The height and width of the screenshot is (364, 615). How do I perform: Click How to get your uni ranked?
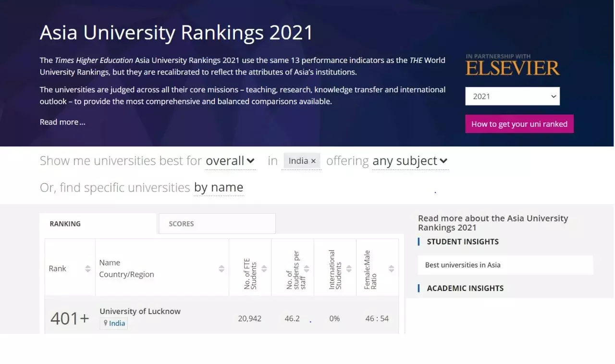519,123
